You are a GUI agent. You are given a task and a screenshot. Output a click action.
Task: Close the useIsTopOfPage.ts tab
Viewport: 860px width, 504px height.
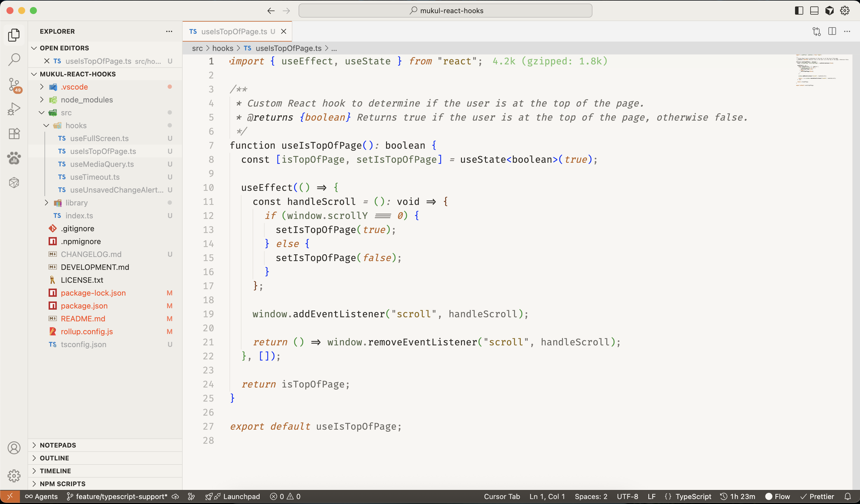pos(284,31)
